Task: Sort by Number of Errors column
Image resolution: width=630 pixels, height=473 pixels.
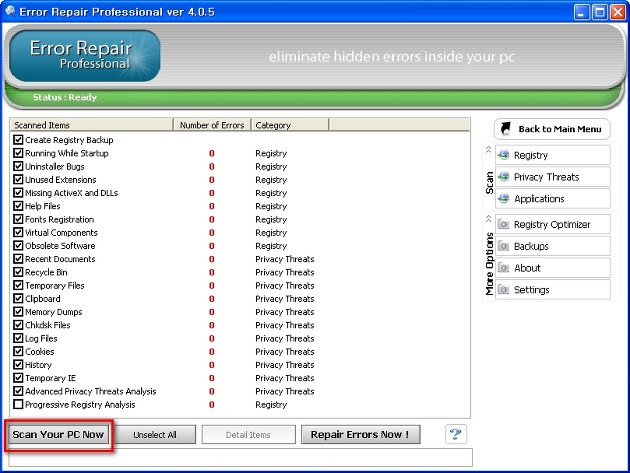Action: [x=212, y=125]
